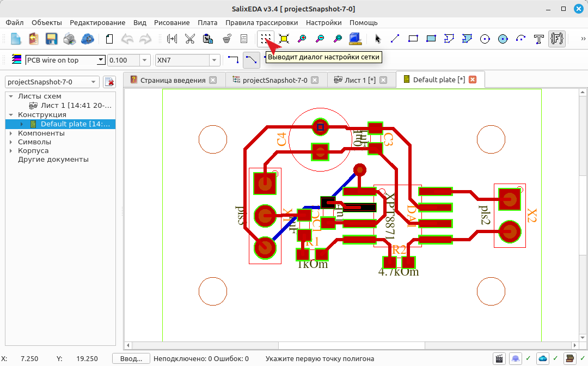Click the Zoom in magnifier
Viewport: 588px width, 366px height.
point(302,39)
